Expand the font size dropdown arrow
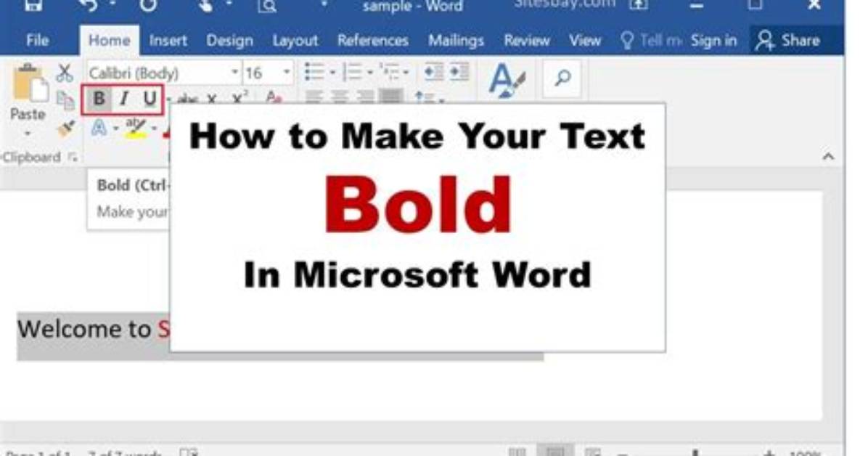Image resolution: width=868 pixels, height=456 pixels. [287, 73]
